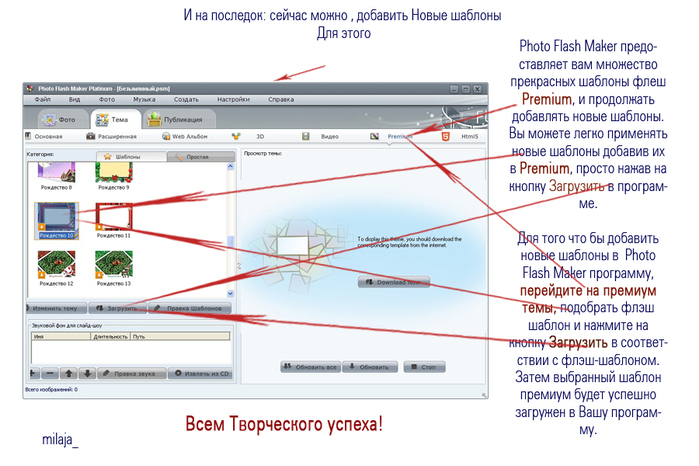Click the Извлечь из CD button
Screen dimensions: 699x466
pos(201,374)
